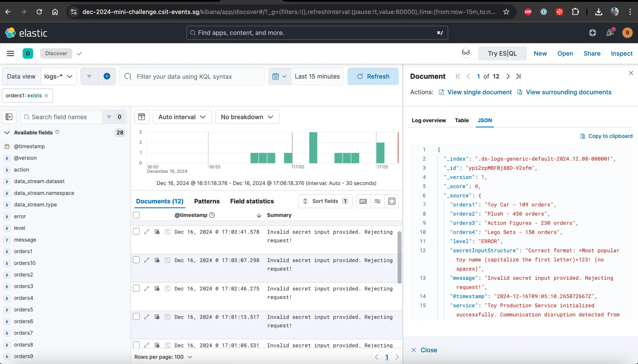This screenshot has height=364, width=638.
Task: Toggle the glasses inspect icon near Try ES|QL
Action: (x=466, y=53)
